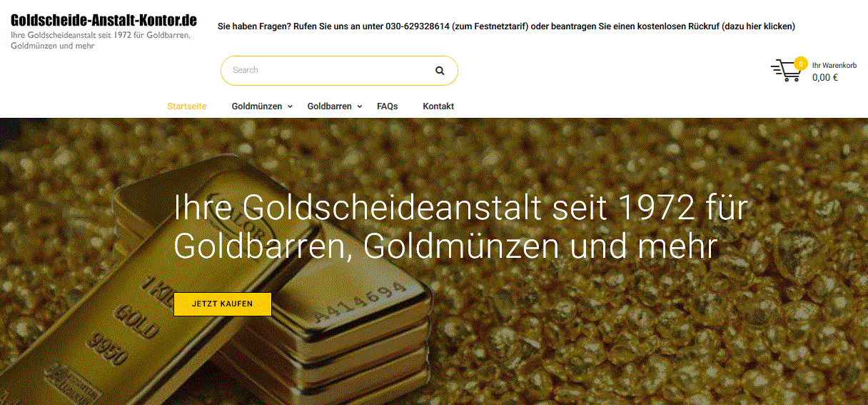Click the site tagline under the logo
Image resolution: width=868 pixels, height=405 pixels.
tap(101, 41)
